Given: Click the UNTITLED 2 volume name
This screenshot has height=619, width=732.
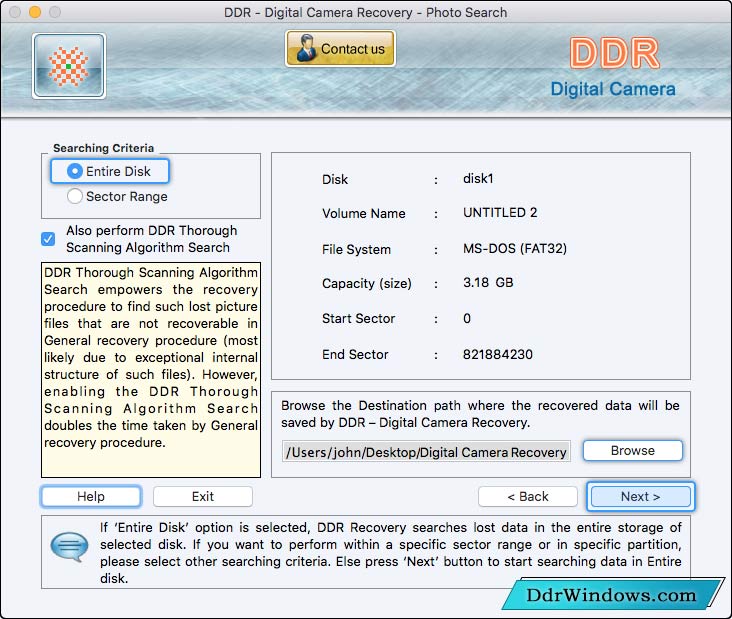Looking at the screenshot, I should click(x=500, y=212).
